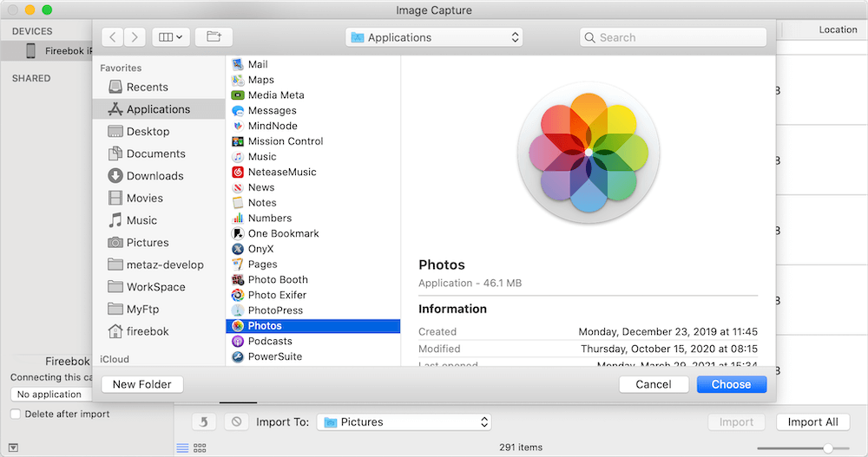The image size is (868, 457).
Task: Select the Photo Booth app icon
Action: click(238, 279)
